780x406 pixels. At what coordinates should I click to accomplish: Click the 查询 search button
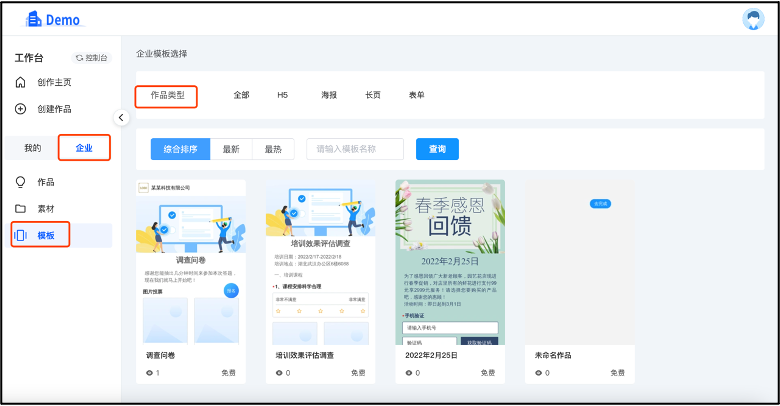pos(437,149)
